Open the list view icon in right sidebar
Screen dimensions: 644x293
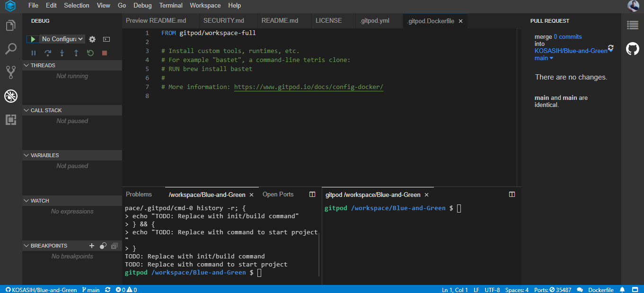pos(633,25)
